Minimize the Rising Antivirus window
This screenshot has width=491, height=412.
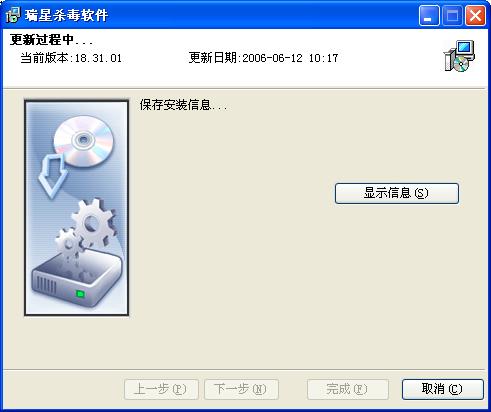(429, 15)
